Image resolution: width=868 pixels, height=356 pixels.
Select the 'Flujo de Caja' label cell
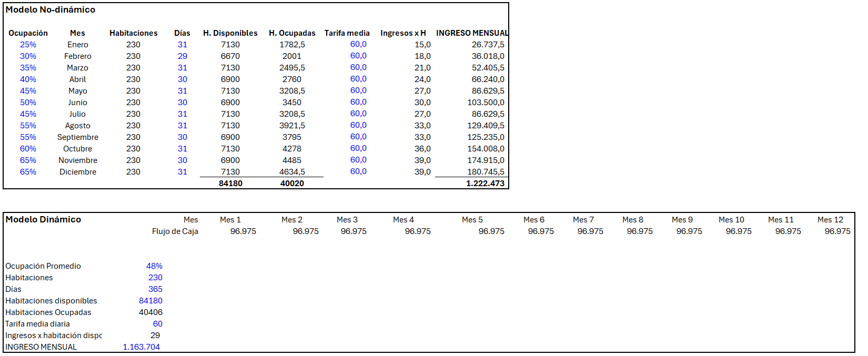coord(175,231)
